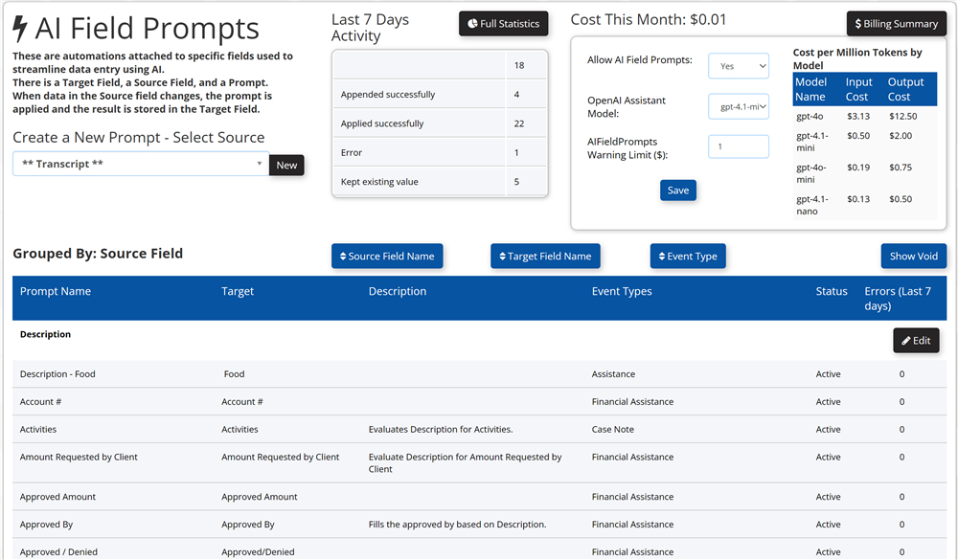Change Allow AI Field Prompts dropdown
The image size is (958, 560).
point(739,66)
